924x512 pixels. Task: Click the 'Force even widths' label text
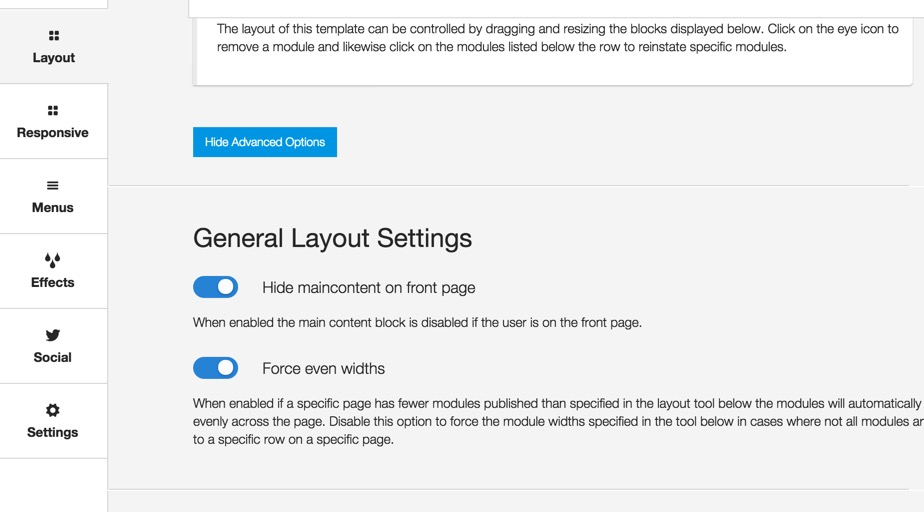[324, 369]
